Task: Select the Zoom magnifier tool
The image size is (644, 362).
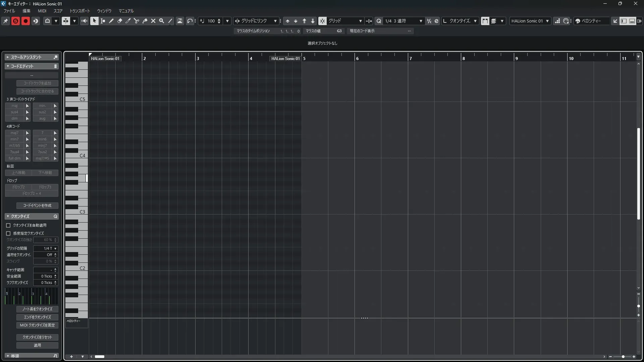Action: 162,21
